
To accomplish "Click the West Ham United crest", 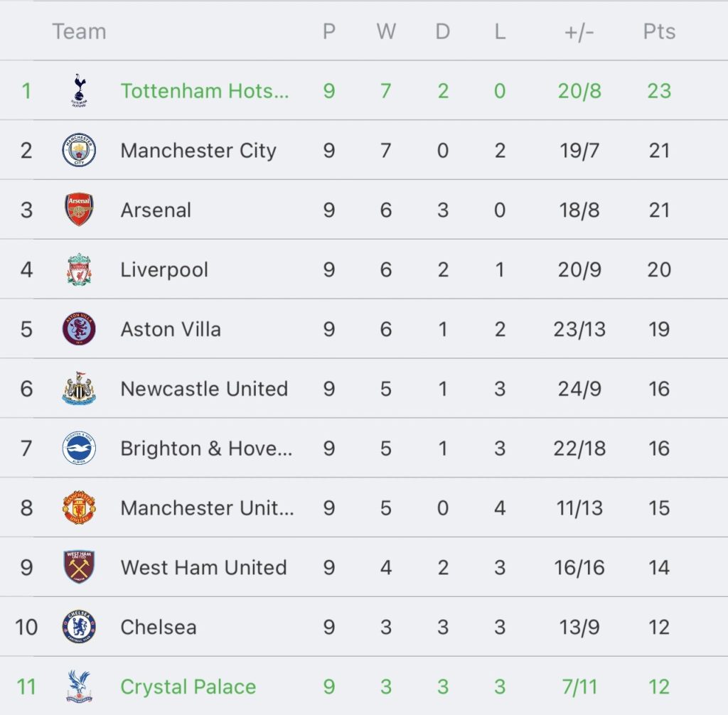I will 78,568.
